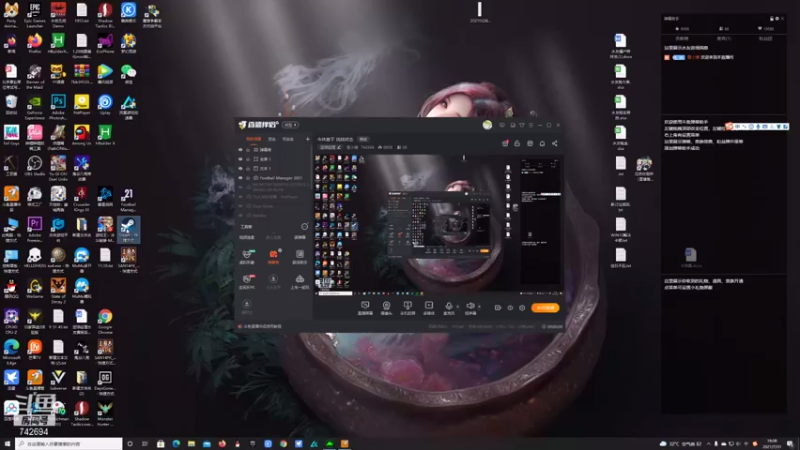Screen dimensions: 800x450
Task: Open the Fall Guys desktop shortcut
Action: point(11,136)
